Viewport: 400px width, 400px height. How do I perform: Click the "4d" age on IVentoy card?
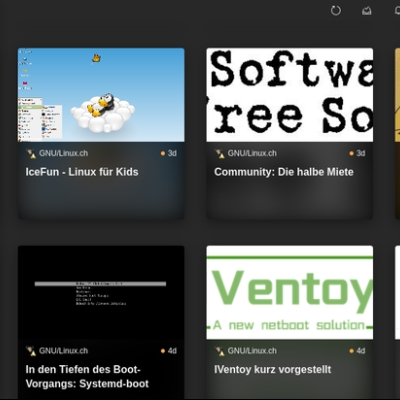point(361,351)
